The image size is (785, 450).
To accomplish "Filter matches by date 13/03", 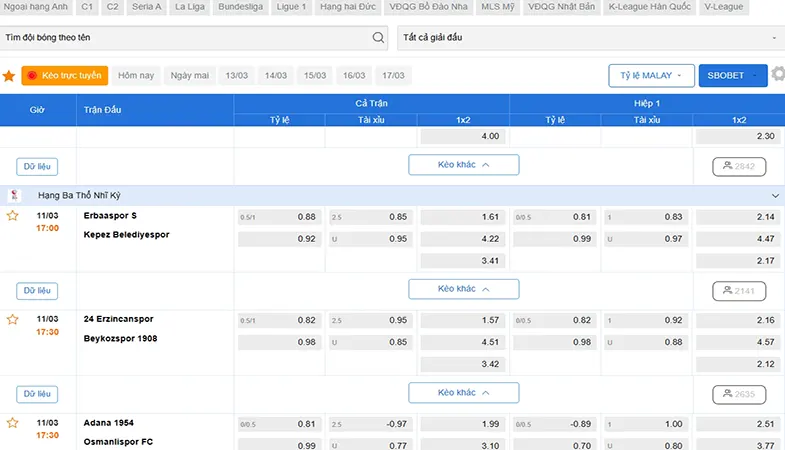I will tap(236, 76).
